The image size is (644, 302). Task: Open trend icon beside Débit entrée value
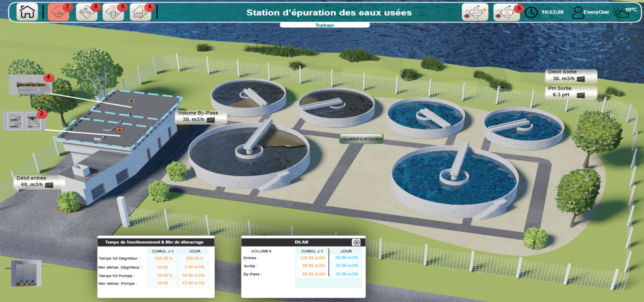point(49,185)
